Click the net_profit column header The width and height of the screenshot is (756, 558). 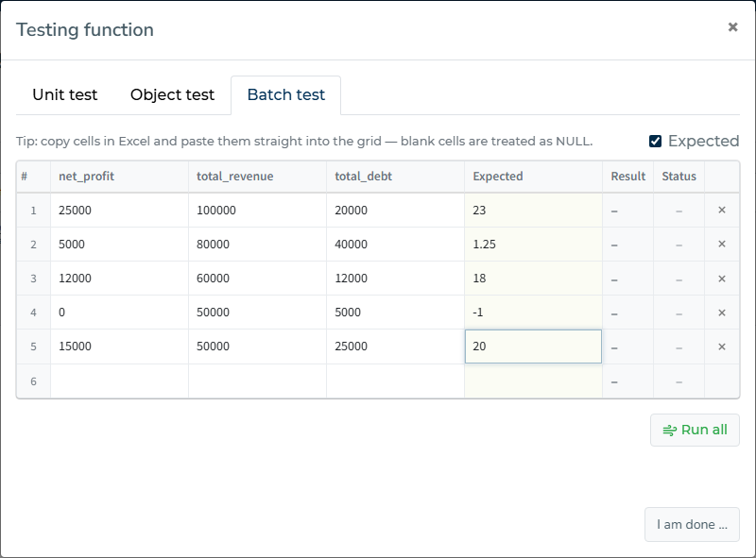tap(120, 177)
